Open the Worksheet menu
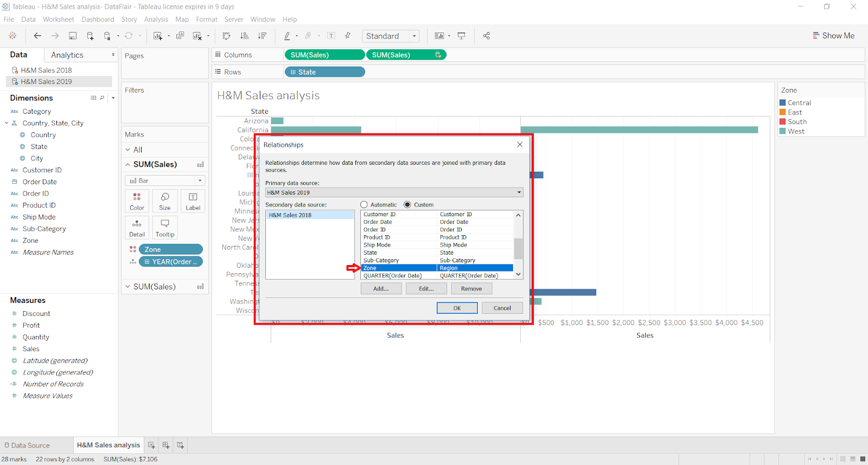 pos(59,20)
